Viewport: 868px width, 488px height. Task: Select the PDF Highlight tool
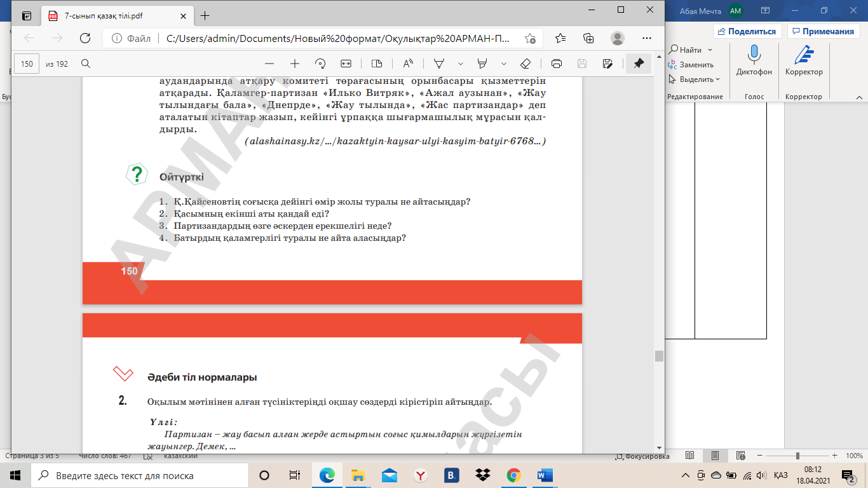point(482,64)
